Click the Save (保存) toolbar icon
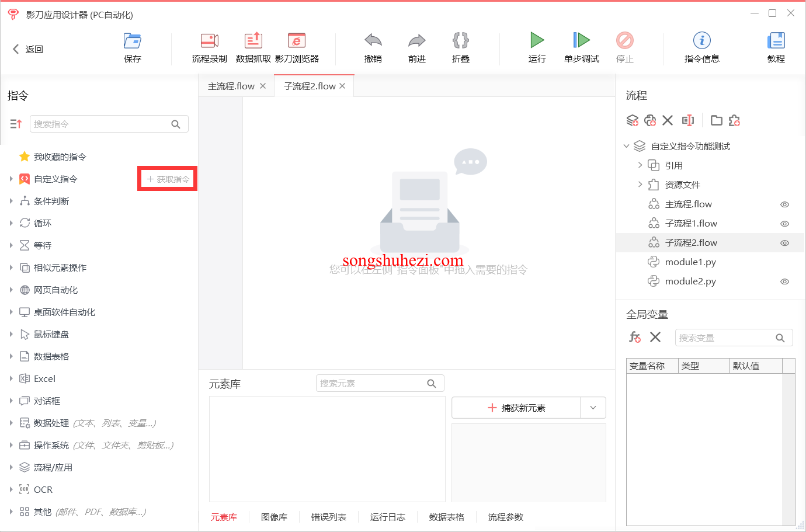Image resolution: width=806 pixels, height=532 pixels. pos(133,47)
